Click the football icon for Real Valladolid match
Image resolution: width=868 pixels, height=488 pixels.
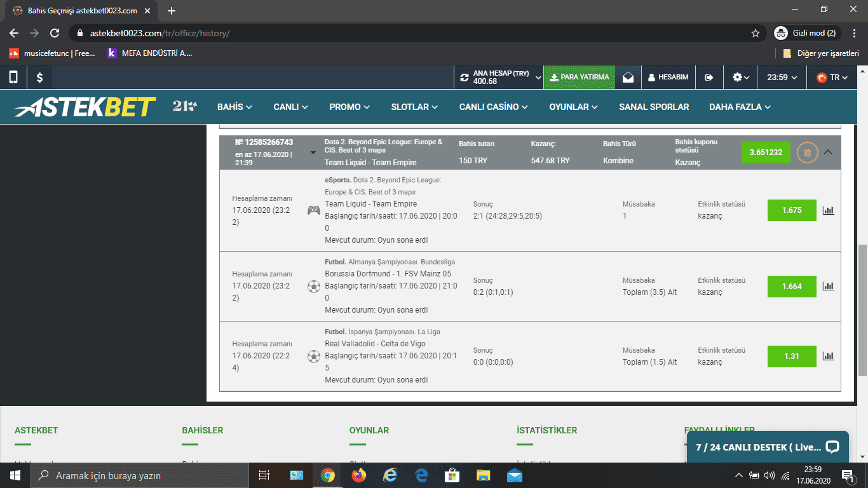pyautogui.click(x=314, y=356)
